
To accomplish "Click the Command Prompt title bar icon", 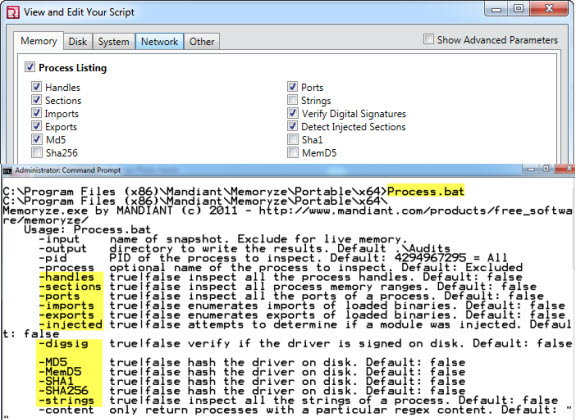I will pyautogui.click(x=7, y=171).
